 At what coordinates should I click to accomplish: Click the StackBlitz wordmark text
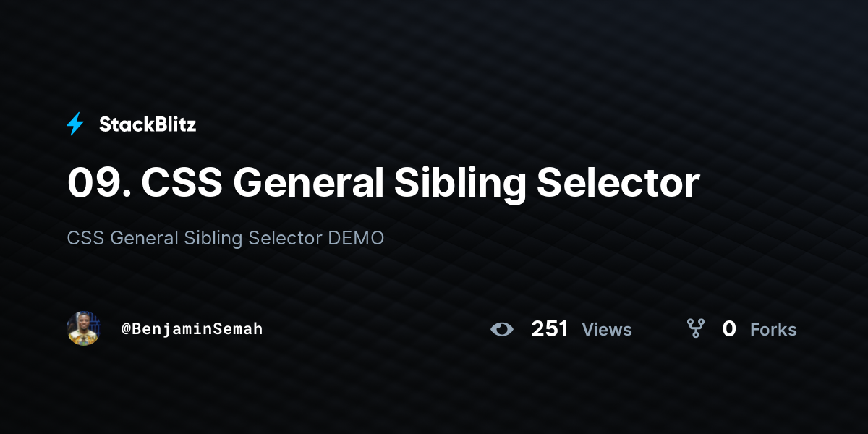[148, 124]
